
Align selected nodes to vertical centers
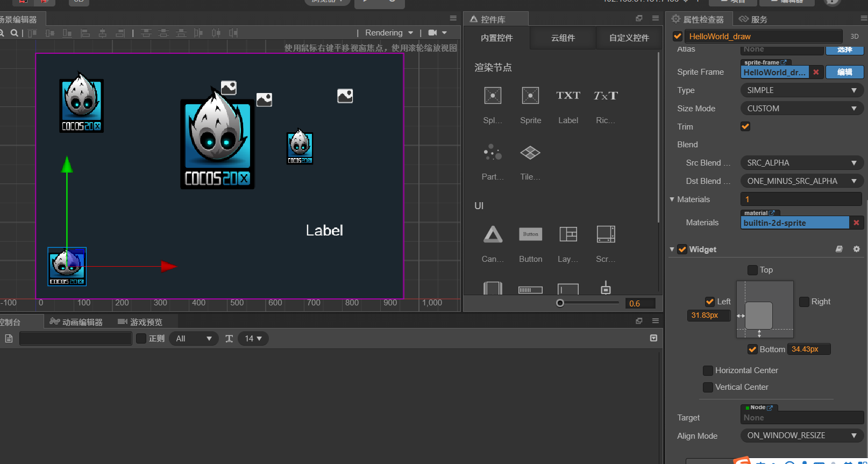click(50, 33)
